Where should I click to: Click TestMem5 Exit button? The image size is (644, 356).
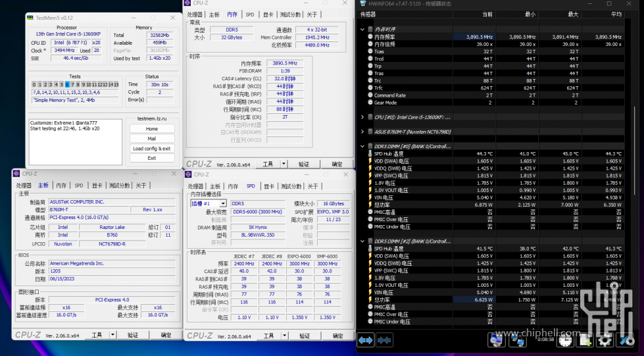click(152, 158)
